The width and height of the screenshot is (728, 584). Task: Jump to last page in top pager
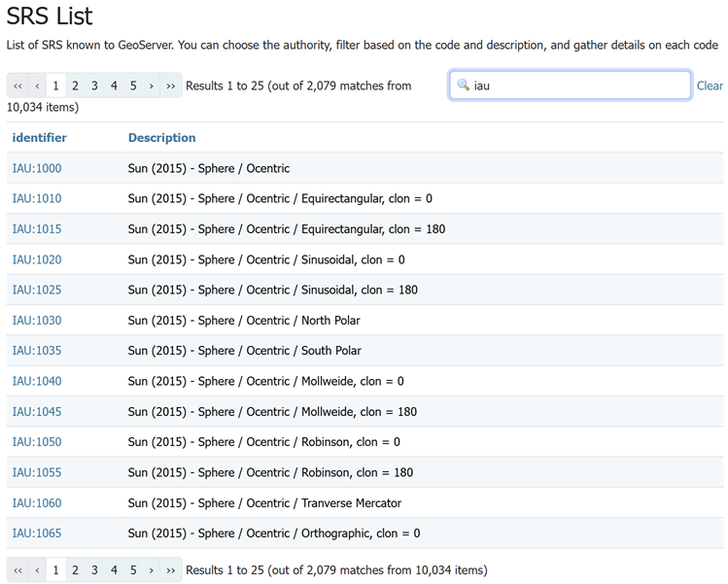click(171, 86)
